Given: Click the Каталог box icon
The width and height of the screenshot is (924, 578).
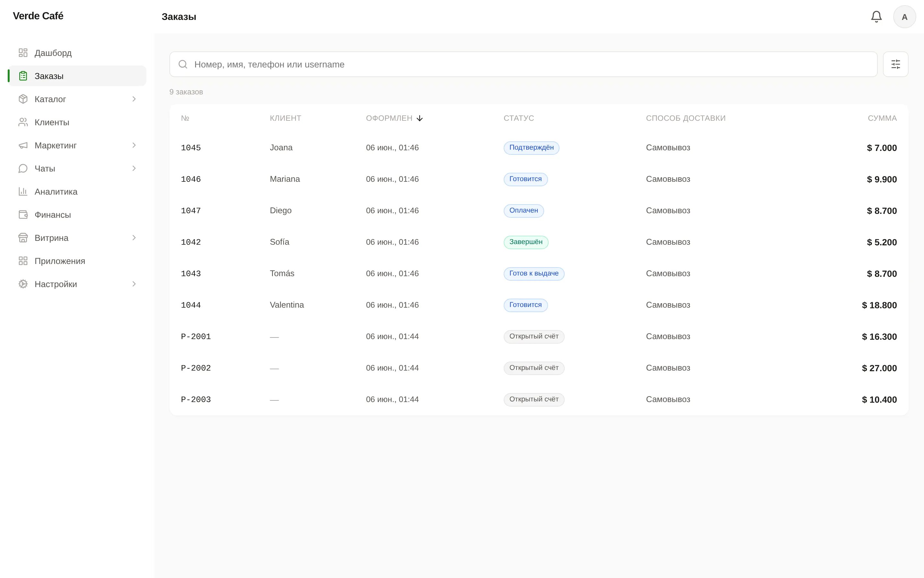Looking at the screenshot, I should pyautogui.click(x=23, y=99).
